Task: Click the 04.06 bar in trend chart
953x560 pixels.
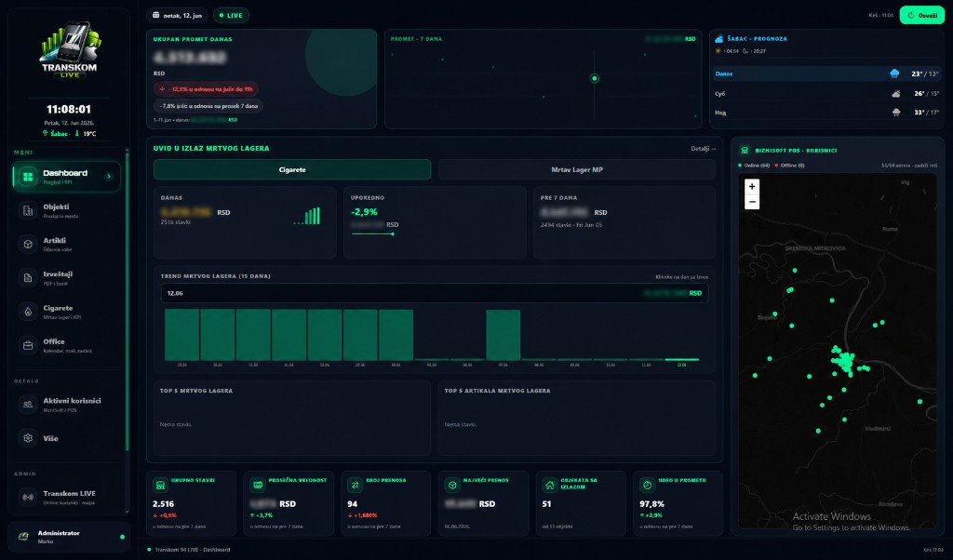Action: pyautogui.click(x=396, y=335)
